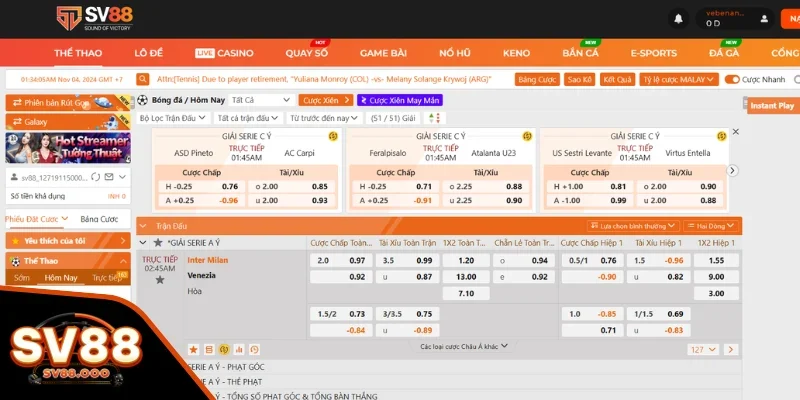Screen dimensions: 800x400
Task: Click the next arrow beside 127
Action: [x=731, y=349]
